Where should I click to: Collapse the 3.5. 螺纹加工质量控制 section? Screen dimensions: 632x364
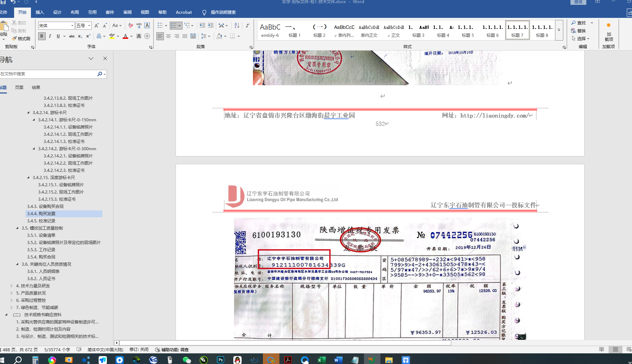pyautogui.click(x=17, y=228)
